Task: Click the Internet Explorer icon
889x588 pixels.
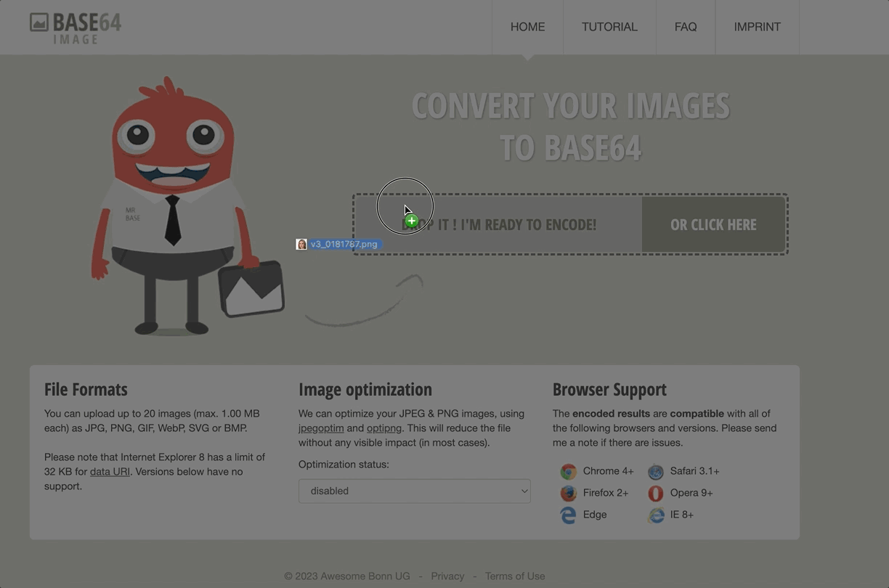Action: click(656, 515)
